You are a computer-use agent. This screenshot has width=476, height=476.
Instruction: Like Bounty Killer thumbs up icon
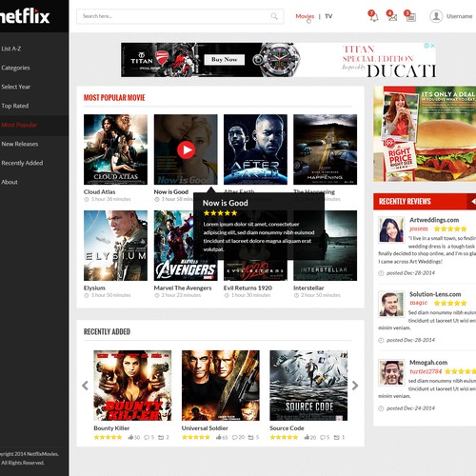(130, 437)
